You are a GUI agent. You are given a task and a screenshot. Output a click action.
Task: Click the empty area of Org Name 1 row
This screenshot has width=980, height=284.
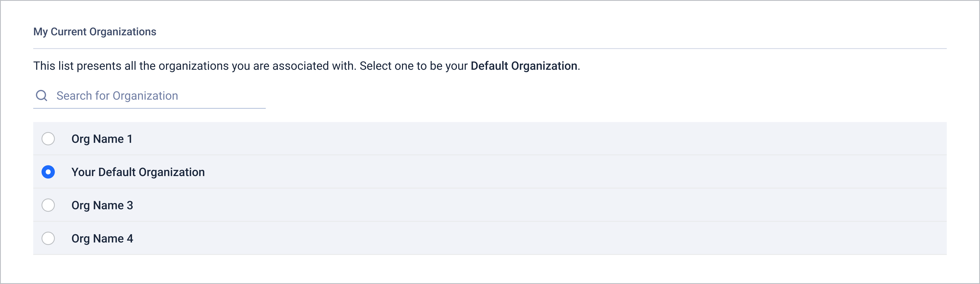[x=533, y=139]
